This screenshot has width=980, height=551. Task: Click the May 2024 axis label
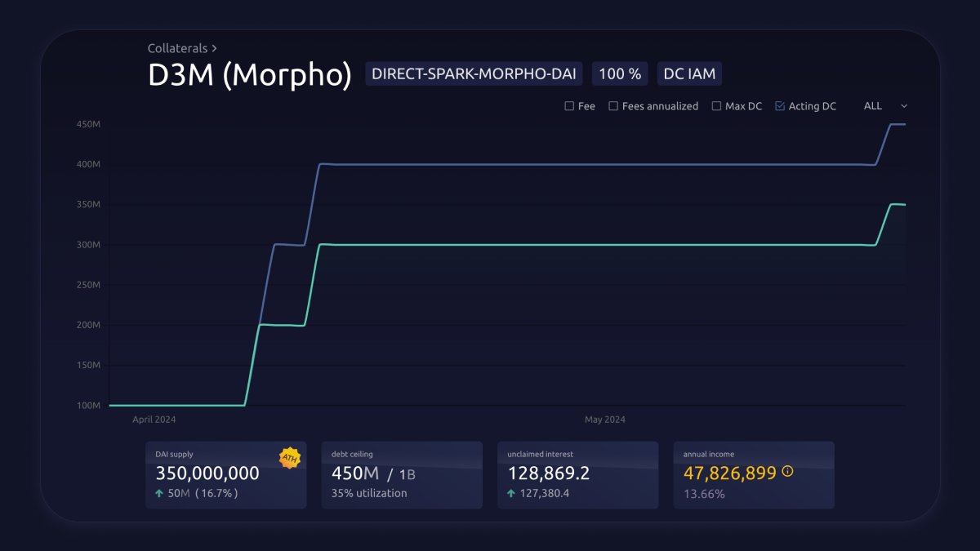(x=605, y=420)
